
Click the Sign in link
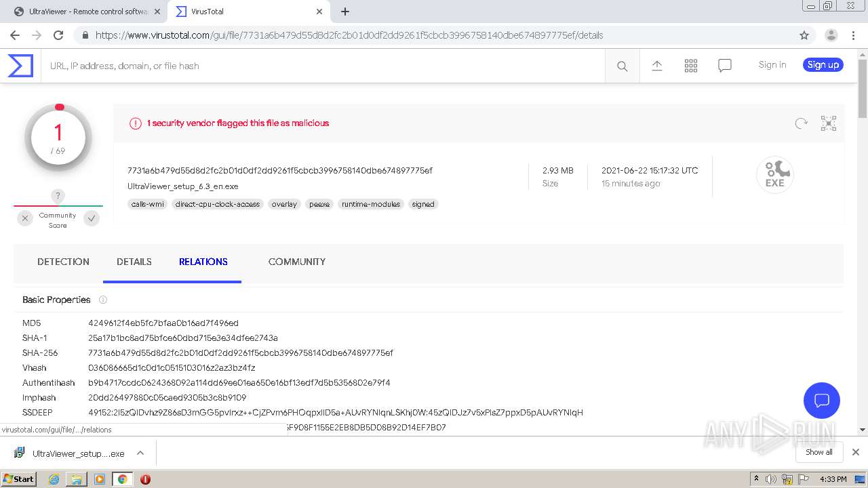coord(772,65)
